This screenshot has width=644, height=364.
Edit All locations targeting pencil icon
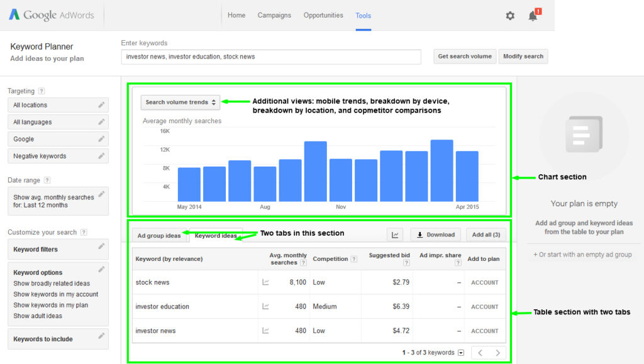click(101, 105)
